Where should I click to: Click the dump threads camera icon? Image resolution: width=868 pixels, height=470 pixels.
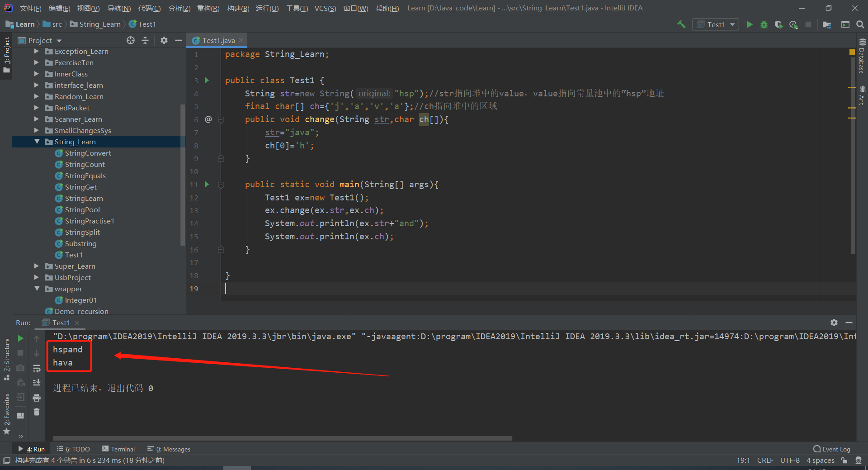pos(20,368)
